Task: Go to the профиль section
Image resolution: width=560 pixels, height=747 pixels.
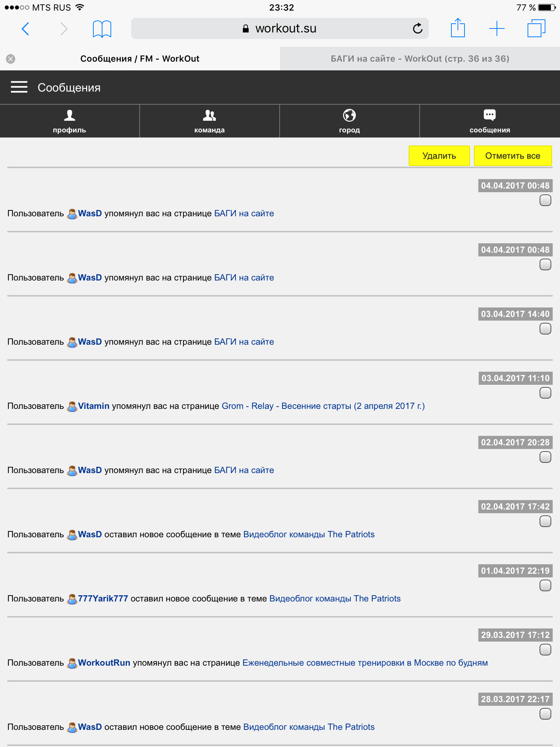Action: click(x=69, y=121)
